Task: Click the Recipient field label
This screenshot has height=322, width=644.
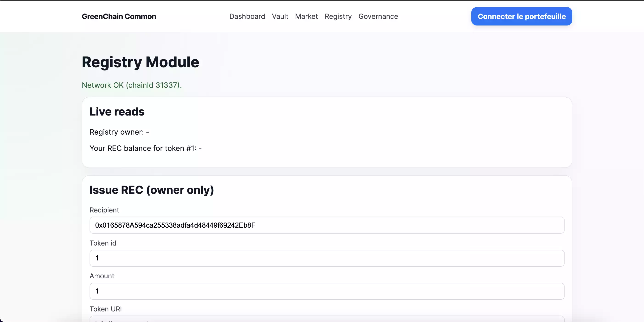Action: [104, 210]
